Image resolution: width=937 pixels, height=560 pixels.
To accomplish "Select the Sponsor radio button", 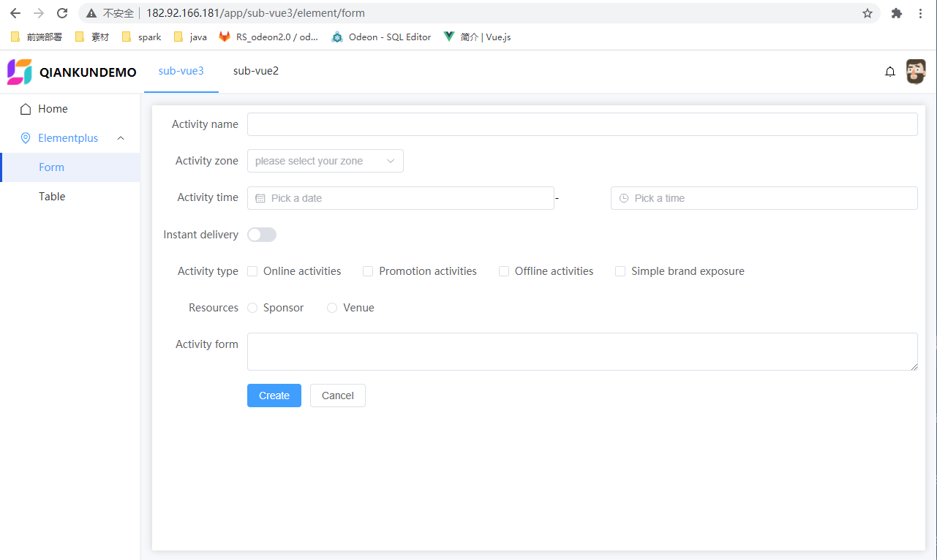I will point(252,308).
